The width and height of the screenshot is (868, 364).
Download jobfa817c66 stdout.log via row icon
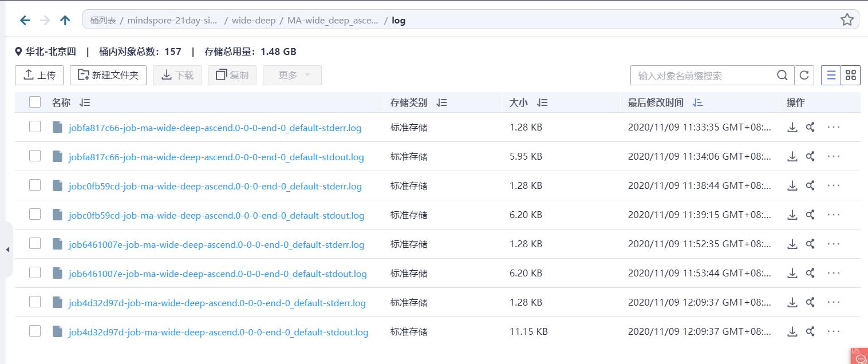[792, 157]
